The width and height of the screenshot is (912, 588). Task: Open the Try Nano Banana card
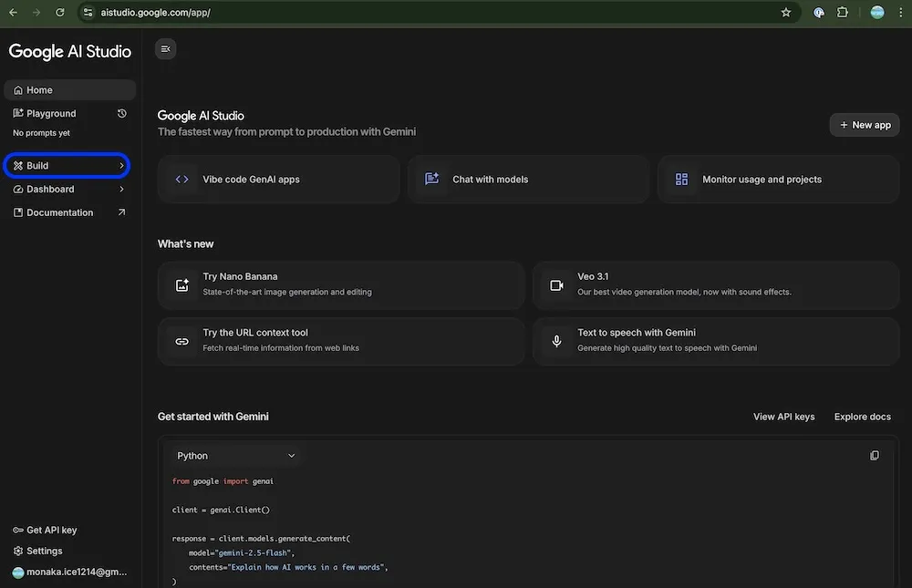340,284
